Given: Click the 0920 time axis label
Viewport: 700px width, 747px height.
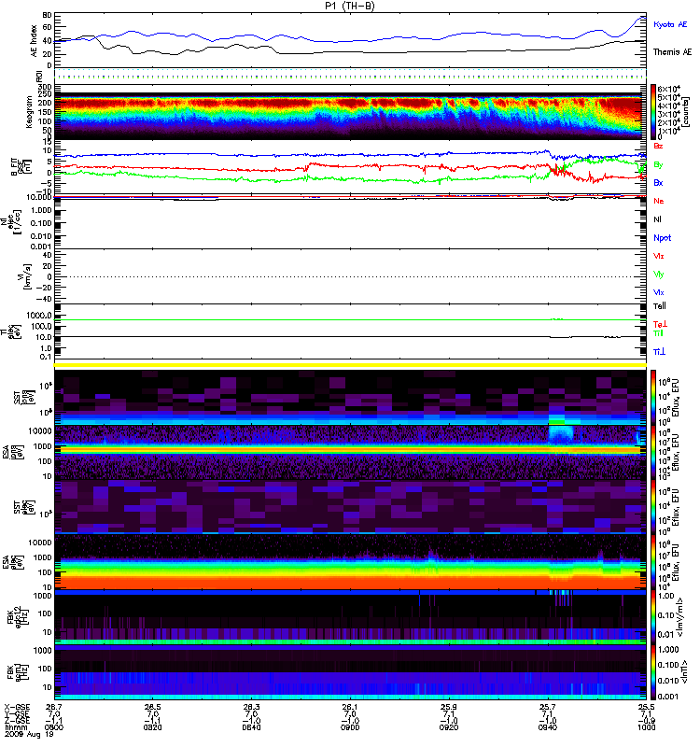Looking at the screenshot, I should (449, 727).
